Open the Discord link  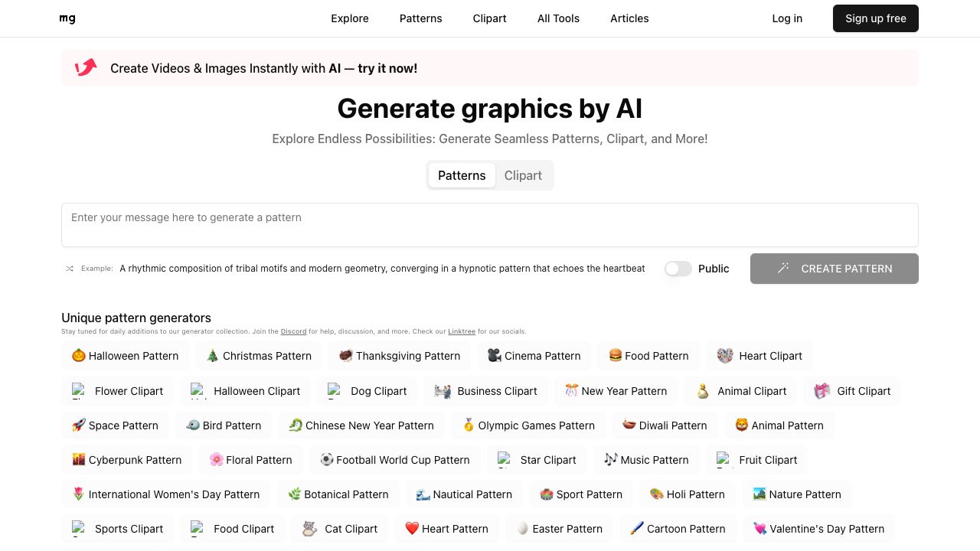point(293,331)
